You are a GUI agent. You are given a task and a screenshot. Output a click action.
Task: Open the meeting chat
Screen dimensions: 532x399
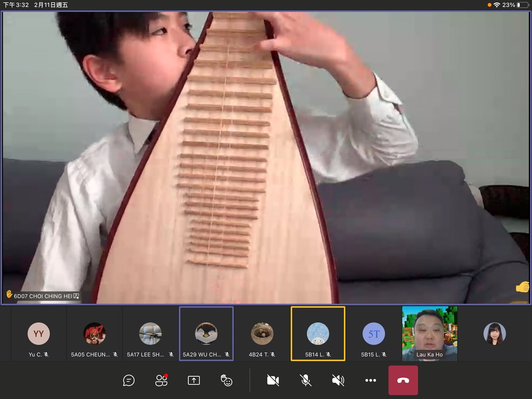(x=128, y=381)
